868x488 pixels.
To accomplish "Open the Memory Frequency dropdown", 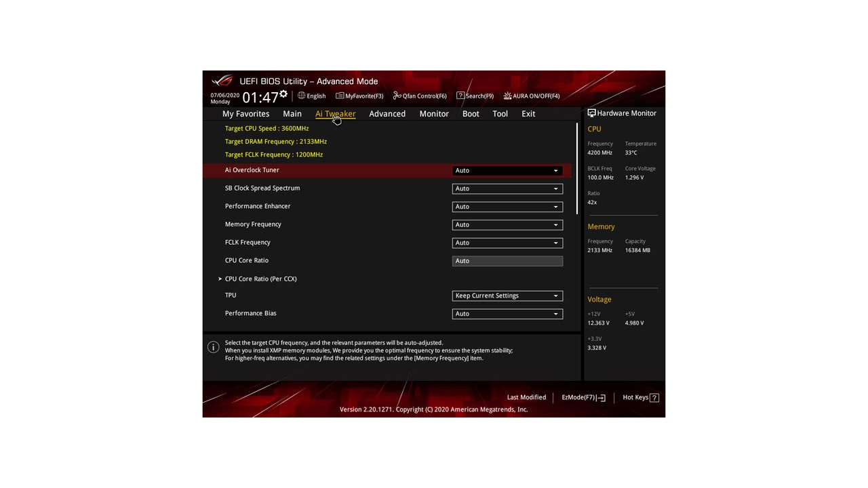I will point(507,224).
